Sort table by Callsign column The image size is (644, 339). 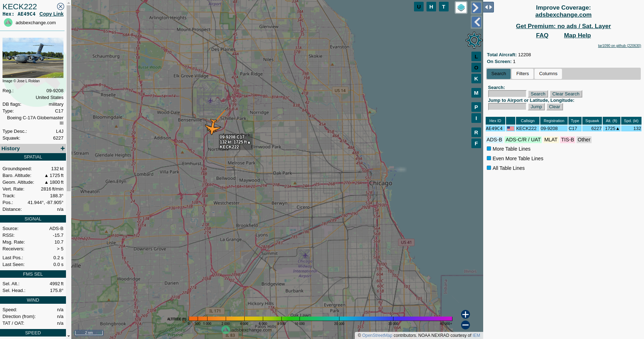click(528, 121)
